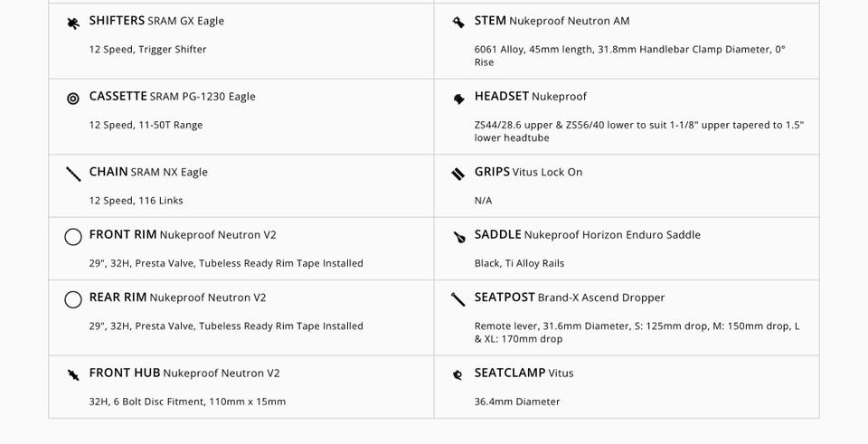Click the FRONT HUB heading label

pyautogui.click(x=125, y=373)
